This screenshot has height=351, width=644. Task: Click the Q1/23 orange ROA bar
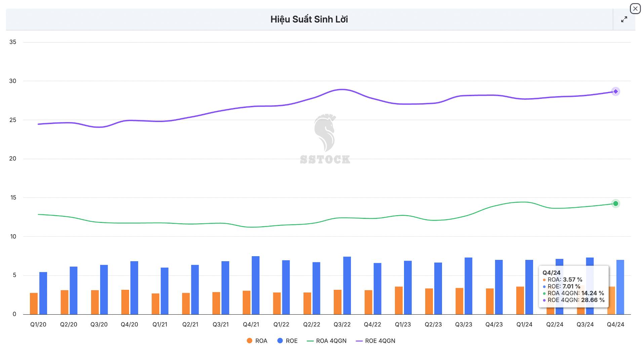tap(399, 300)
